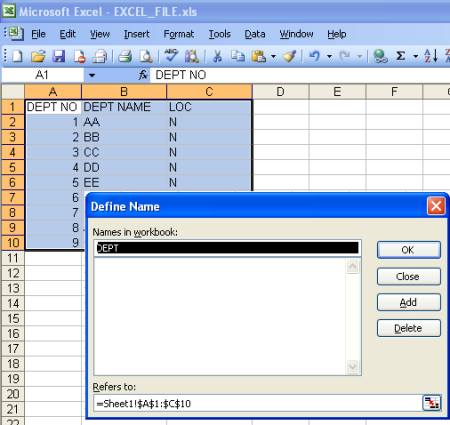Click the Insert Hyperlink globe icon

[380, 56]
